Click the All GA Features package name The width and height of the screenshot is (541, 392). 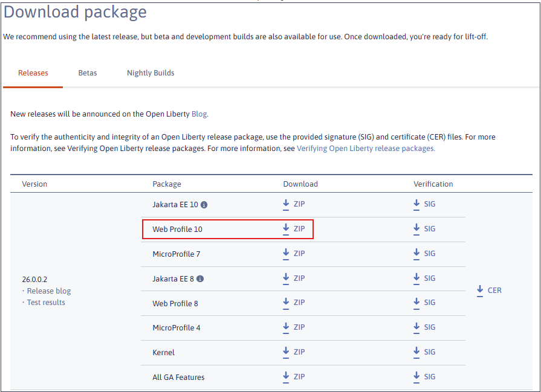(x=178, y=378)
